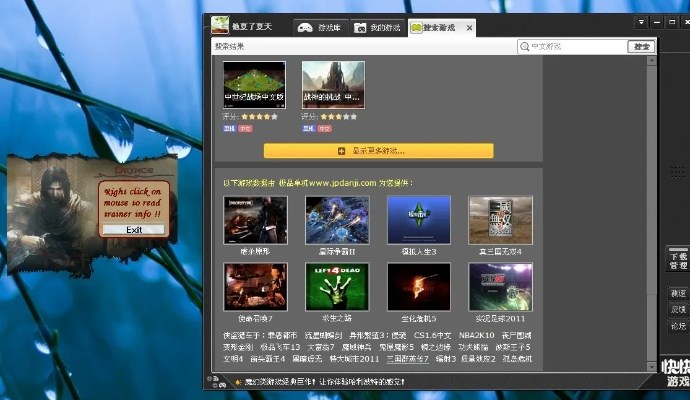The height and width of the screenshot is (400, 690).
Task: Open the 模拟人生3 Sims cover
Action: coord(418,220)
